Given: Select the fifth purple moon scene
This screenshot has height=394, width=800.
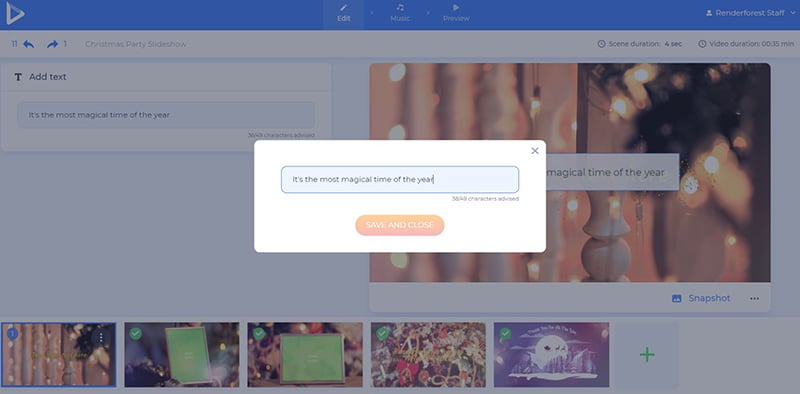Looking at the screenshot, I should [x=552, y=355].
